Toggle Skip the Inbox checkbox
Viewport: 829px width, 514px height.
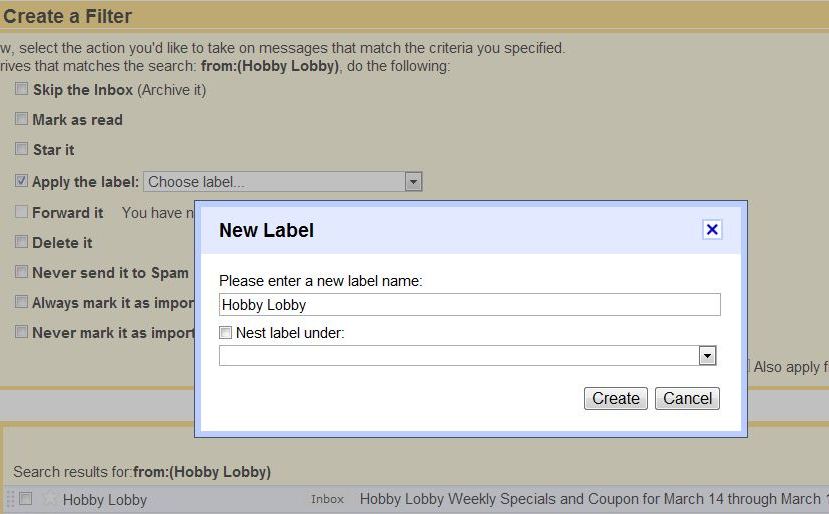click(21, 89)
